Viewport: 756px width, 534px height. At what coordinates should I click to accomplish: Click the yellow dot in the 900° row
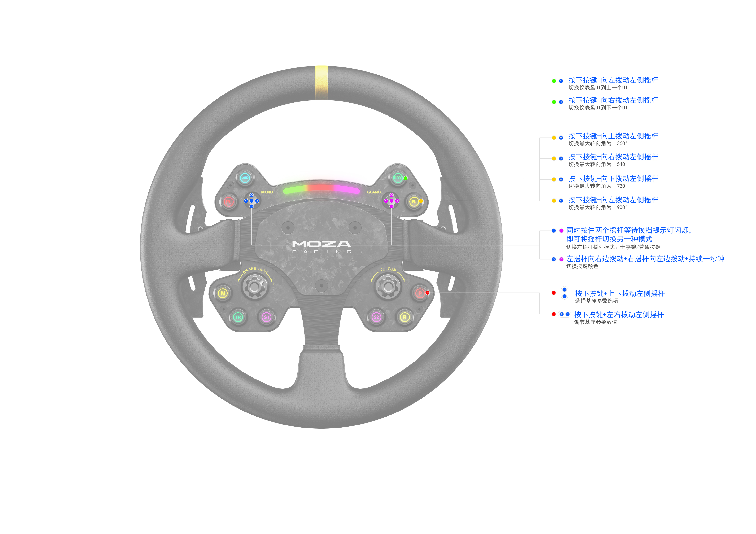click(554, 201)
